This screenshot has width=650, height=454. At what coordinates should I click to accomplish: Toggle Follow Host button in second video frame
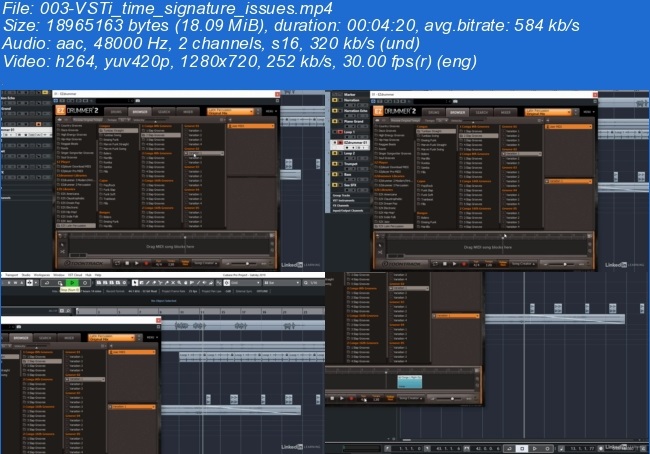503,264
